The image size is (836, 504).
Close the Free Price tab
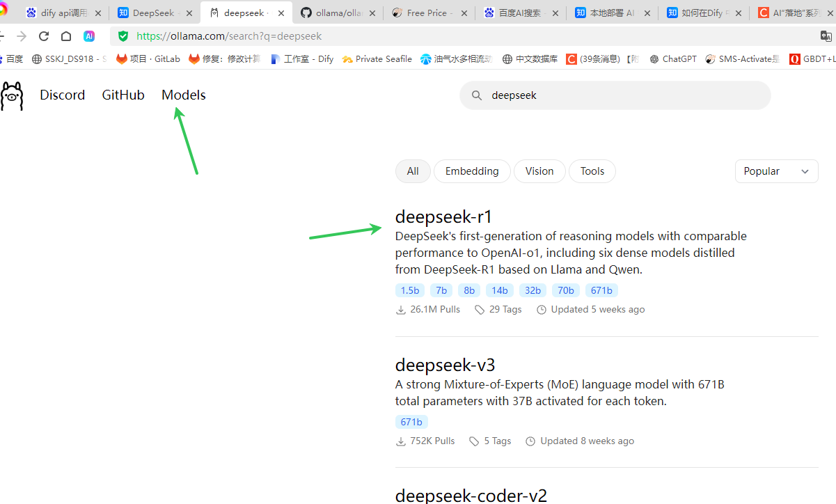point(464,13)
